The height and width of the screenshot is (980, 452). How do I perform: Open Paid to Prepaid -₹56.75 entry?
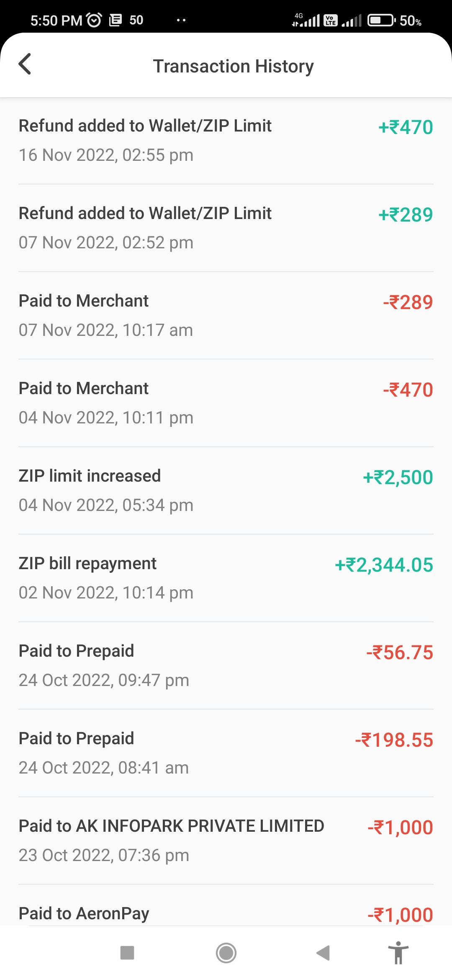pyautogui.click(x=226, y=665)
